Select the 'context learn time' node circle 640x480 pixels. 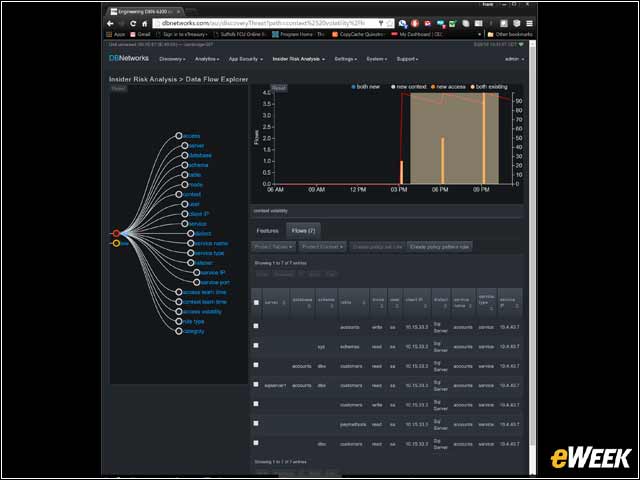coord(179,302)
